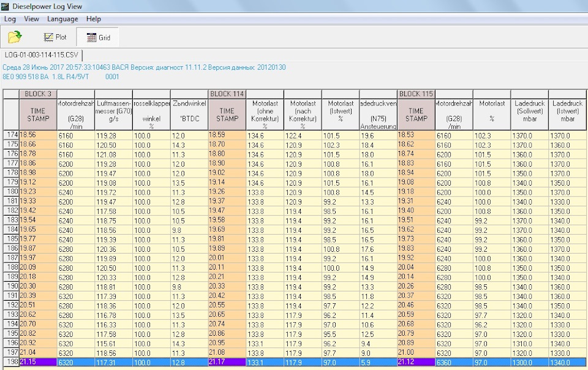Select the LOG-01-003-114-115.CSV tab
The height and width of the screenshot is (370, 588).
(42, 55)
